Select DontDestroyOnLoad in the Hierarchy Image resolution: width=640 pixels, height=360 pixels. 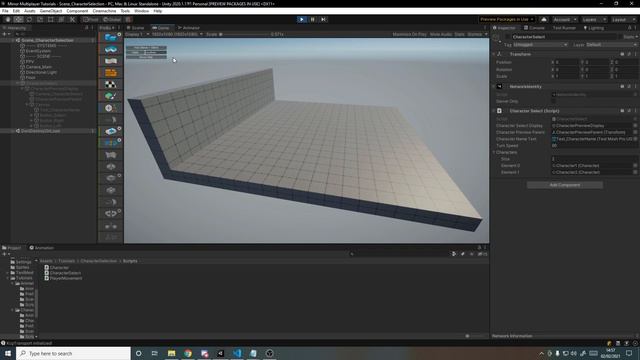click(40, 131)
